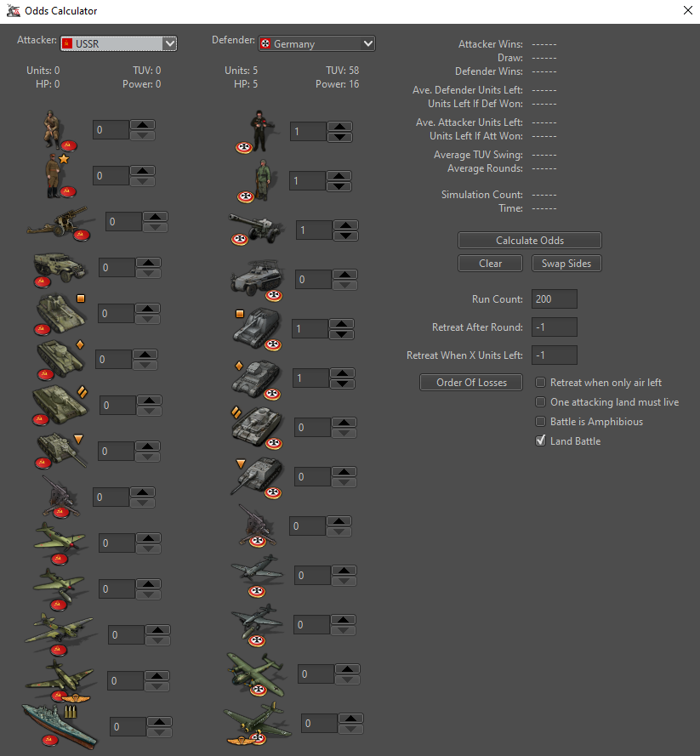Click the USSR light tank with single diamond
The height and width of the screenshot is (756, 700).
(x=60, y=360)
